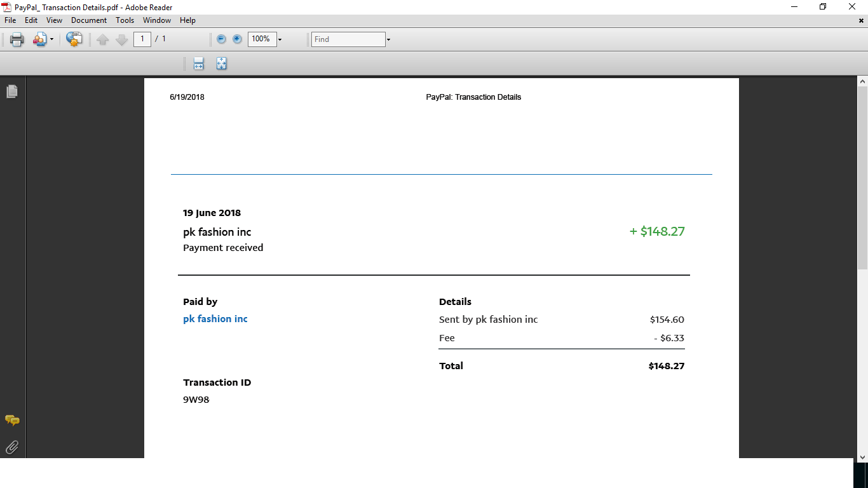
Task: Click the fit width scrolling icon
Action: [x=198, y=64]
